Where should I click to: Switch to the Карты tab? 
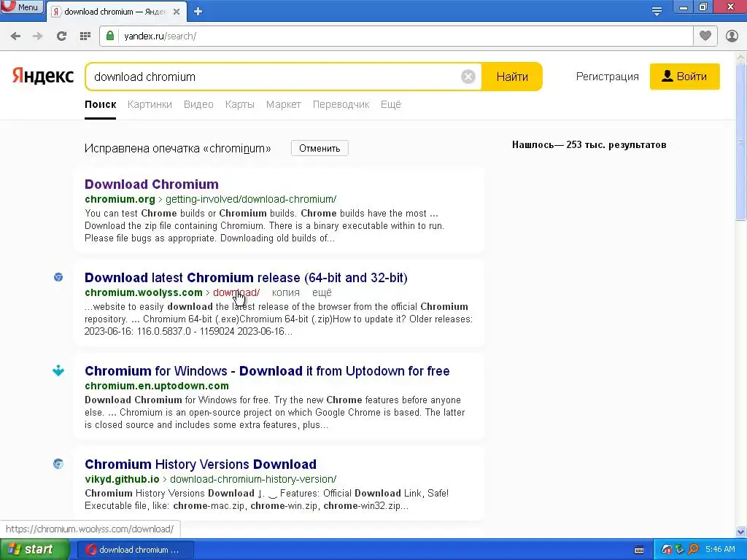tap(239, 104)
